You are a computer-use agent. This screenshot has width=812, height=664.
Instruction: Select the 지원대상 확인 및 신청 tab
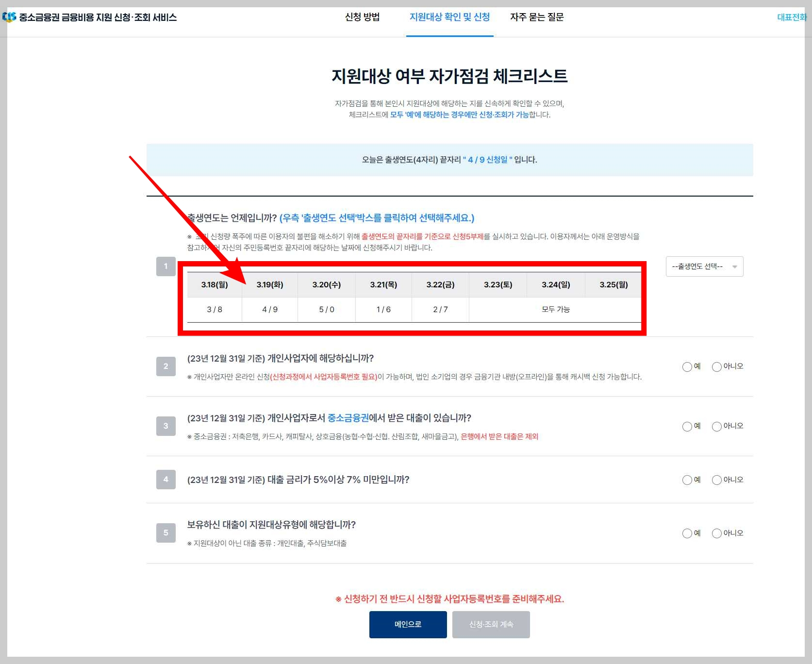point(449,17)
